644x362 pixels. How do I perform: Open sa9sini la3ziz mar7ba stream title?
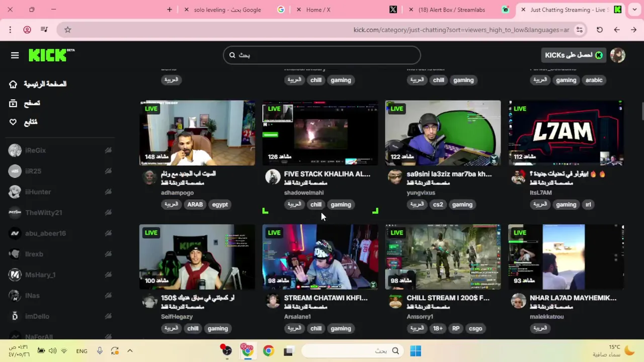point(449,174)
